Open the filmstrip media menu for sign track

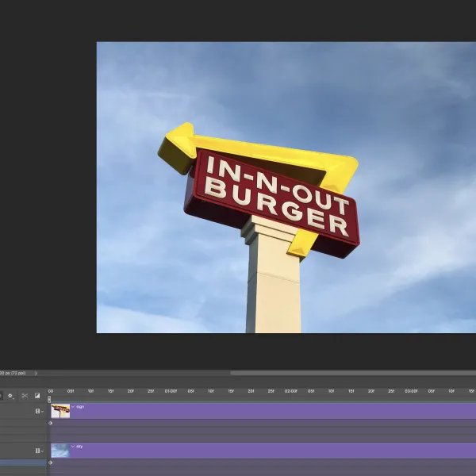[39, 411]
